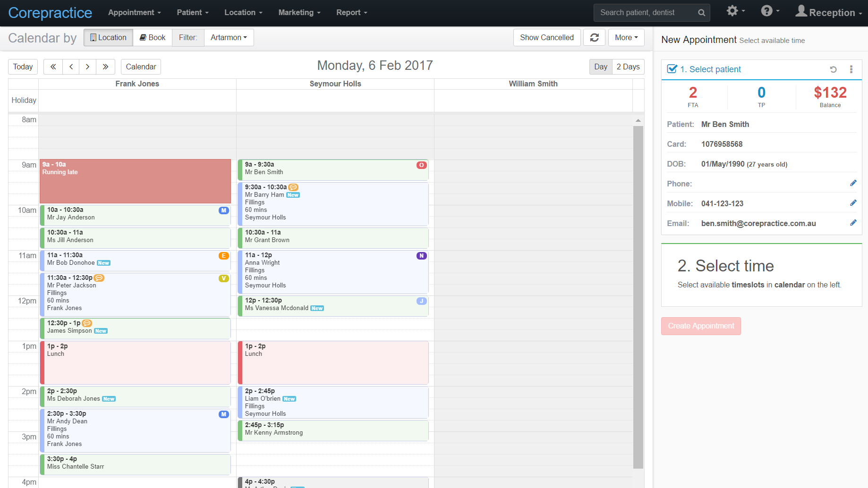Open the More options dropdown
The height and width of the screenshot is (488, 868).
pos(626,37)
